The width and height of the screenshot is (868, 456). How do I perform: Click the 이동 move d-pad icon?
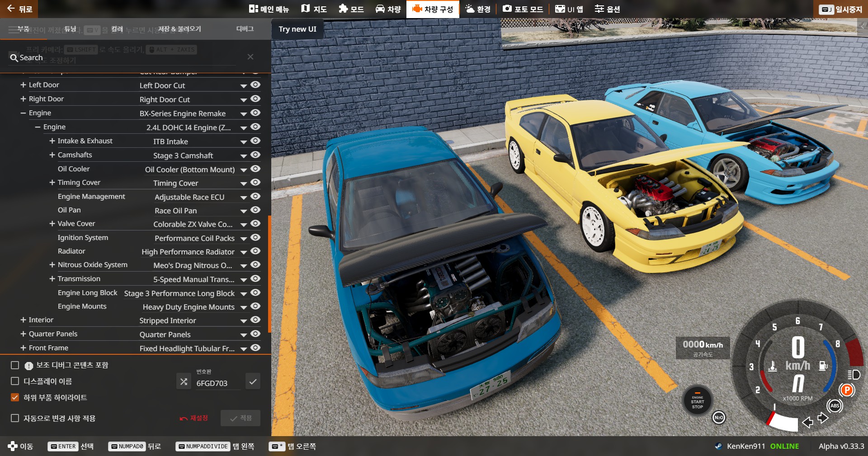click(13, 446)
